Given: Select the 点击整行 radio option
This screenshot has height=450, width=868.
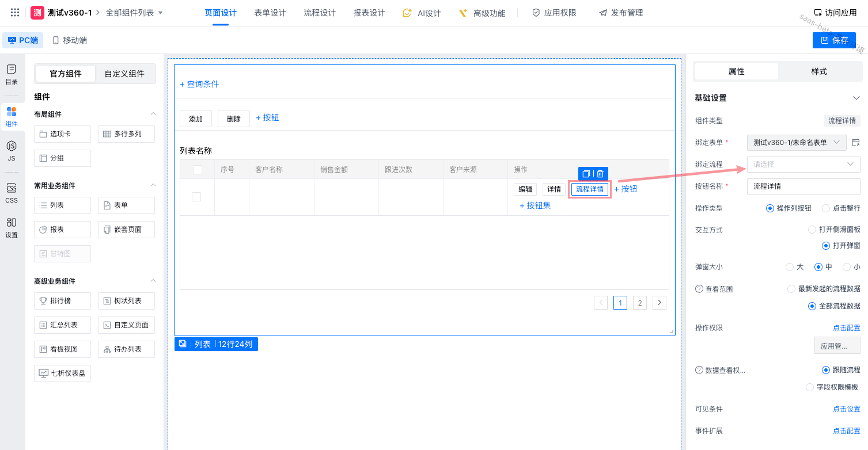Looking at the screenshot, I should point(825,208).
